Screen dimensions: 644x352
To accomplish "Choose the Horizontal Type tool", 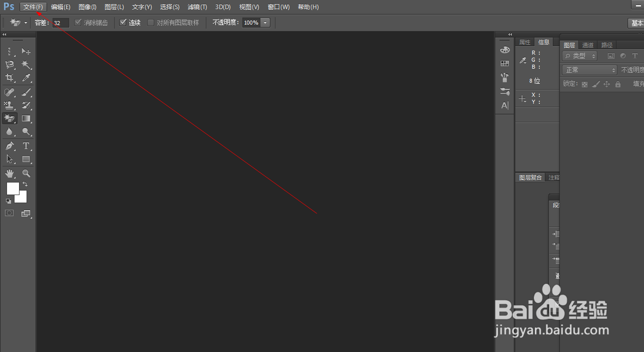I will (x=27, y=146).
